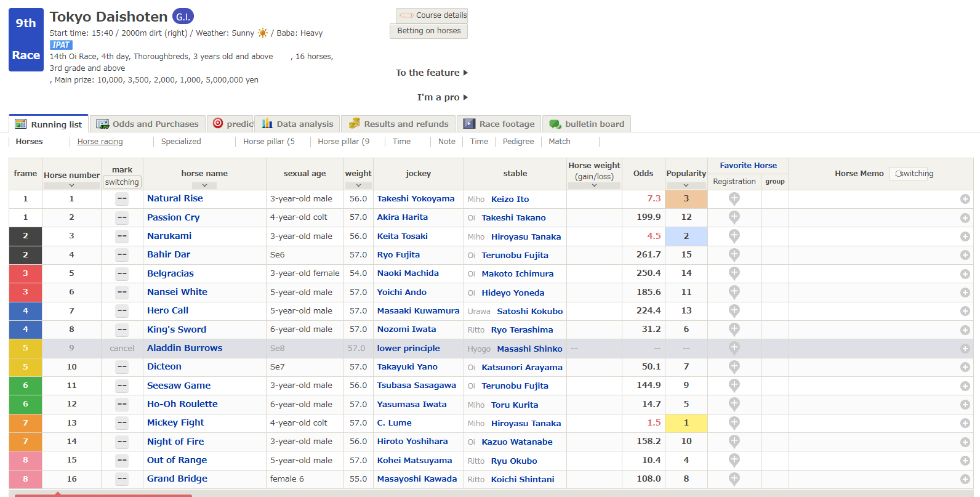
Task: Open horse page for Aladdin Burrows
Action: pos(185,348)
